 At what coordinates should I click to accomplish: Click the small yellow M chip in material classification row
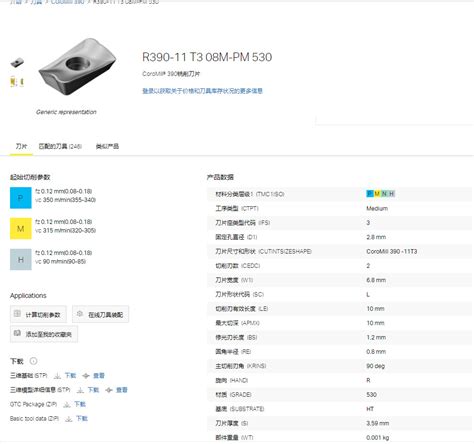377,194
